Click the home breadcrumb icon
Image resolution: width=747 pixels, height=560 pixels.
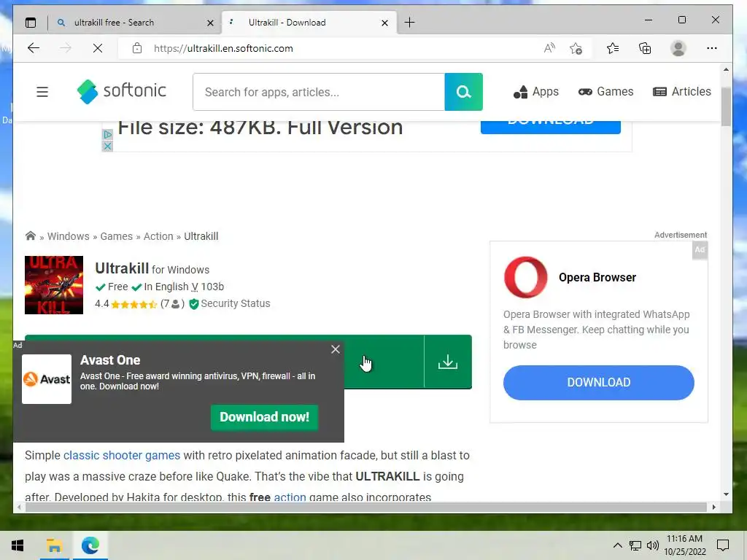(x=31, y=236)
